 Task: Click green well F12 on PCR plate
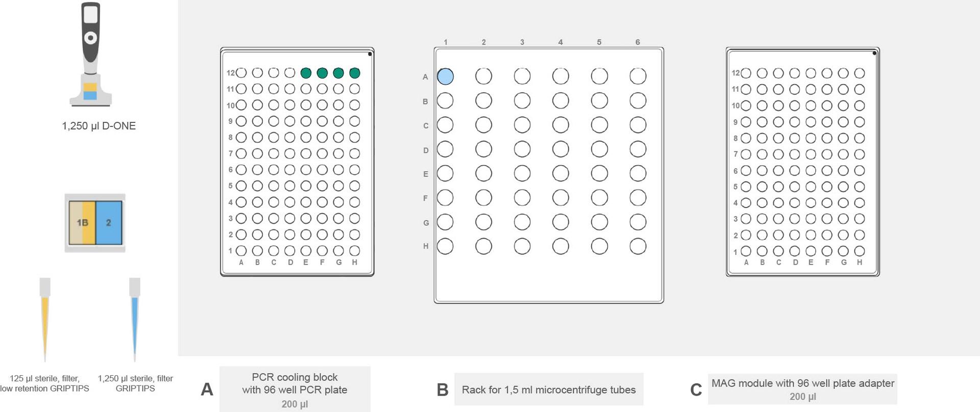pos(322,73)
